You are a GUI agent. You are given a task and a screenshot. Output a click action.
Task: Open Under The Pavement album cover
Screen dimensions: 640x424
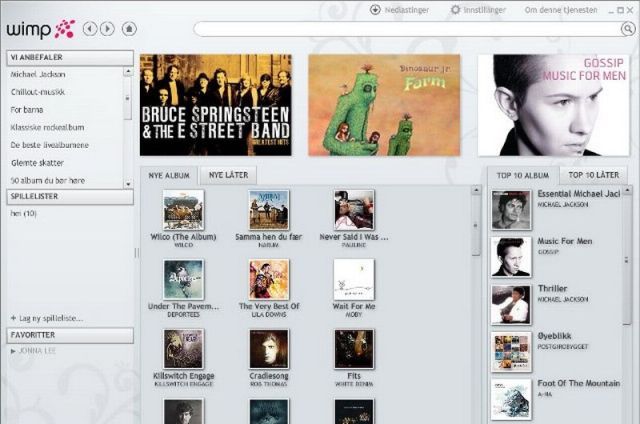(x=184, y=280)
